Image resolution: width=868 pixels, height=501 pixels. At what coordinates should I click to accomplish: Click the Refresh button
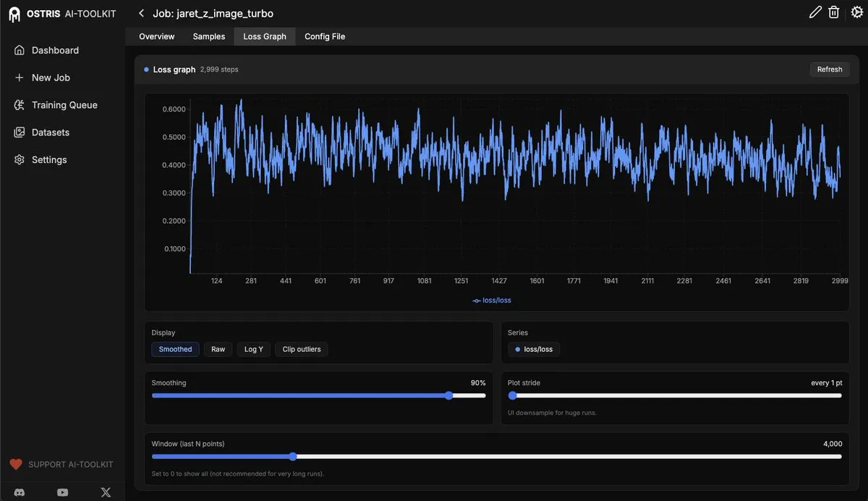(830, 70)
